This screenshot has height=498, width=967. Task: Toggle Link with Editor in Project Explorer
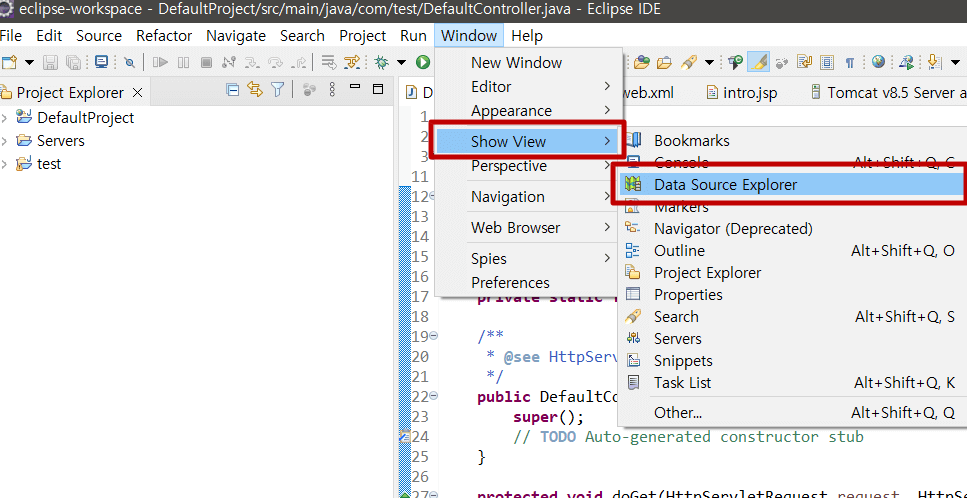pos(255,90)
